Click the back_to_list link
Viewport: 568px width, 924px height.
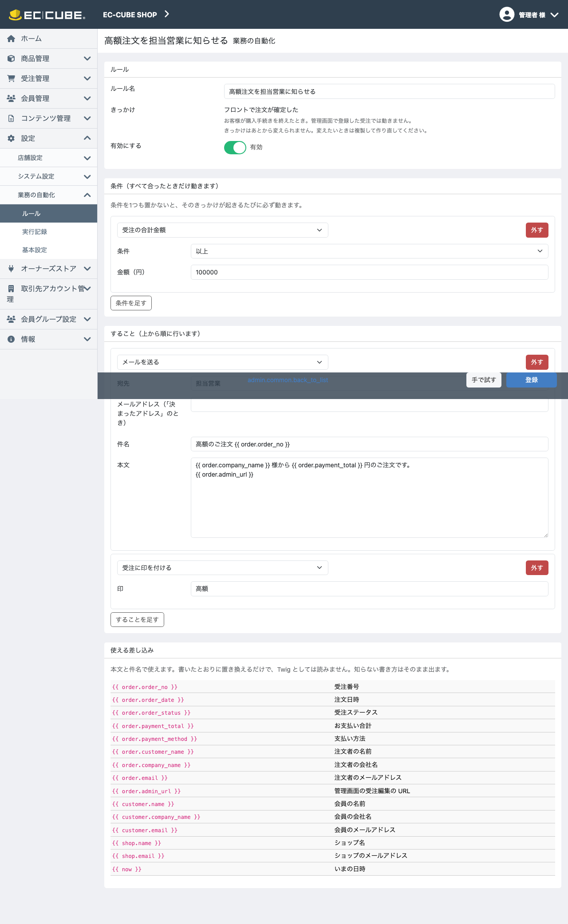pyautogui.click(x=288, y=380)
